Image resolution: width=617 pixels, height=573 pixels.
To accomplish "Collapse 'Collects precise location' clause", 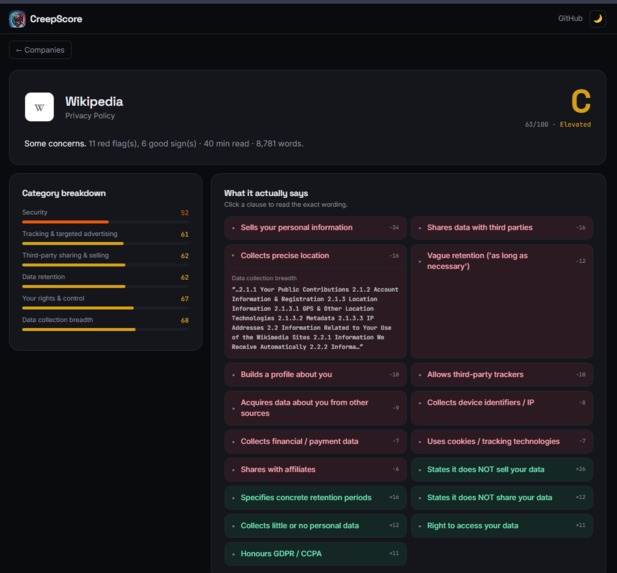I will tap(315, 255).
